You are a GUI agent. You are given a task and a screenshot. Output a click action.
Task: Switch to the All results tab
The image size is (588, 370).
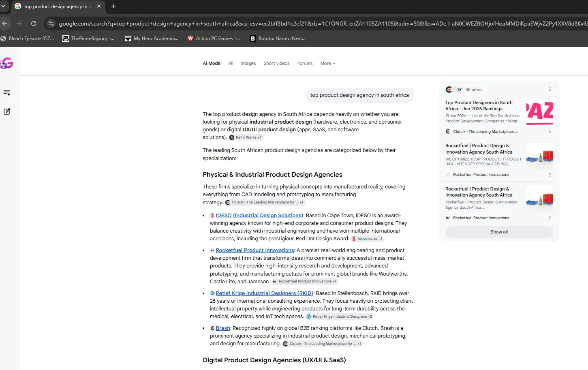[x=231, y=63]
